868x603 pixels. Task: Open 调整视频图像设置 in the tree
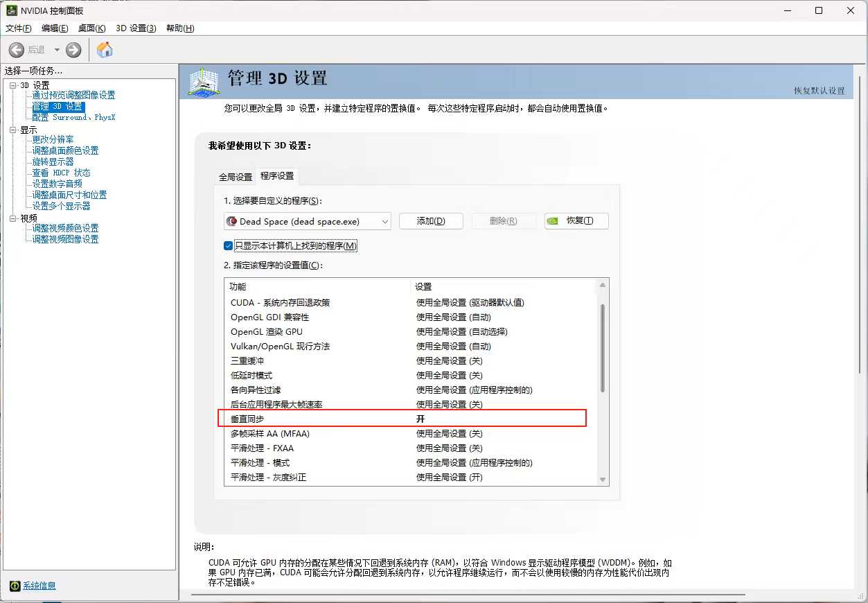[x=65, y=240]
